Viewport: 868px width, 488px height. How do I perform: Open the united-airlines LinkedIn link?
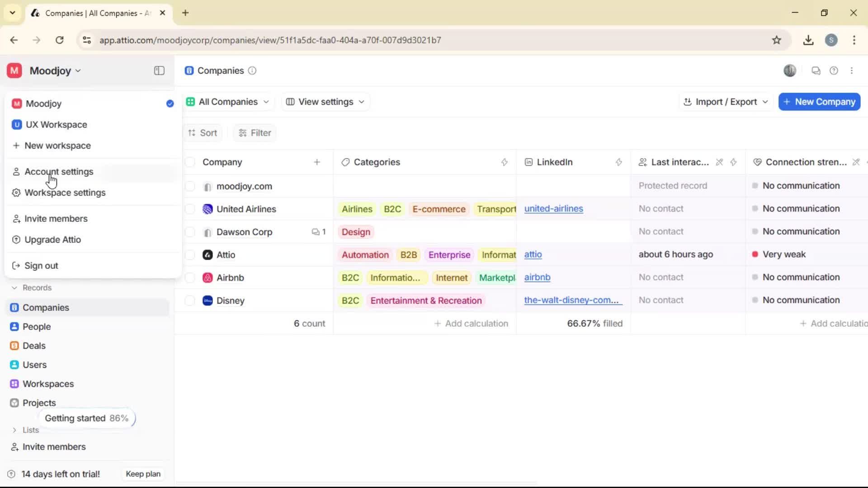tap(553, 209)
